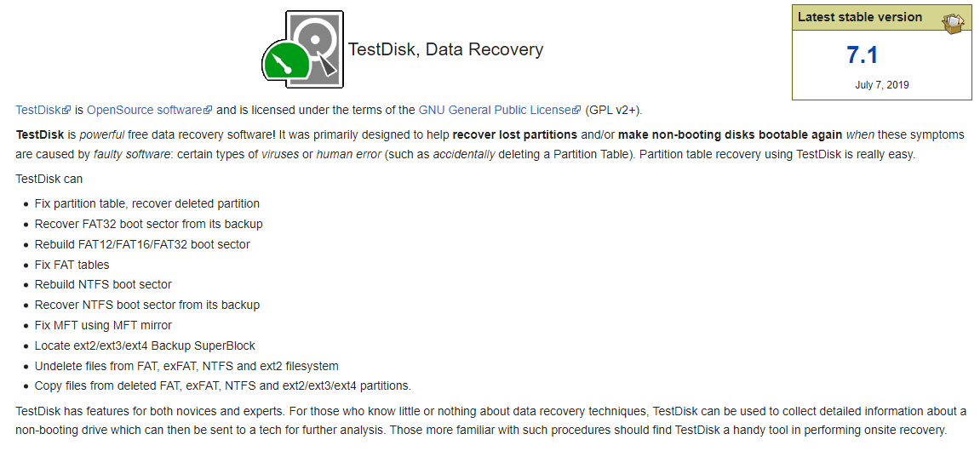The height and width of the screenshot is (451, 980).
Task: Click the external link icon after GNU General Public License
Action: pos(576,111)
